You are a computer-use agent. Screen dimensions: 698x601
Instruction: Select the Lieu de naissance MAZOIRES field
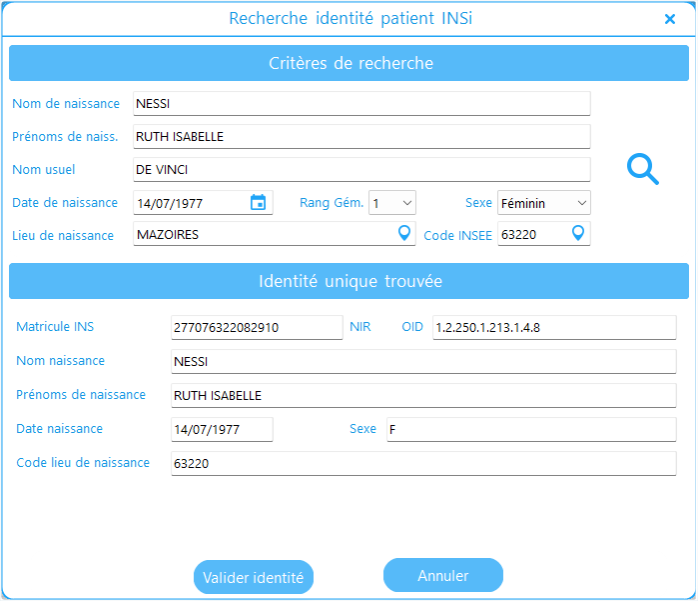(262, 234)
